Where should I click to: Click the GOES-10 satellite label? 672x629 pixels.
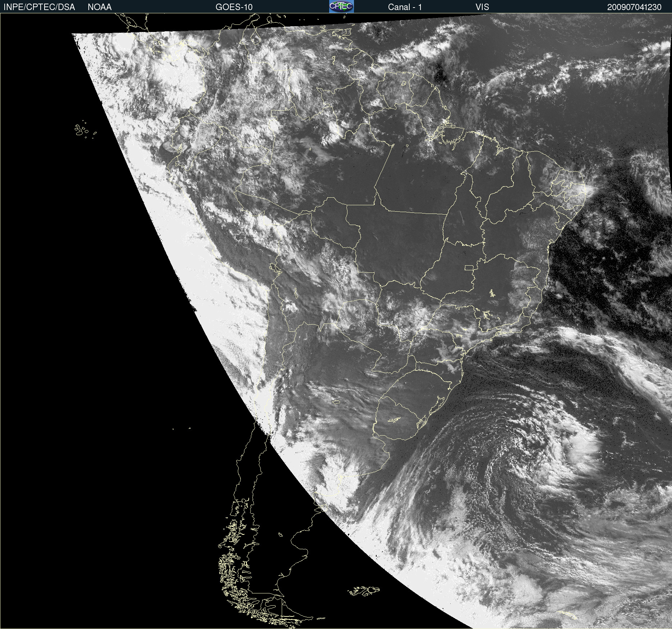click(234, 7)
